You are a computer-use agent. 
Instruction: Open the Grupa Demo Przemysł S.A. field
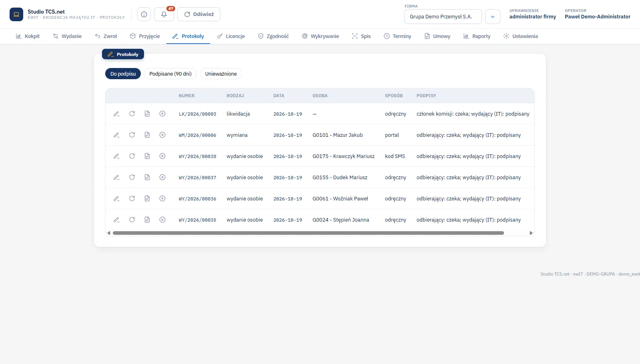coord(443,17)
